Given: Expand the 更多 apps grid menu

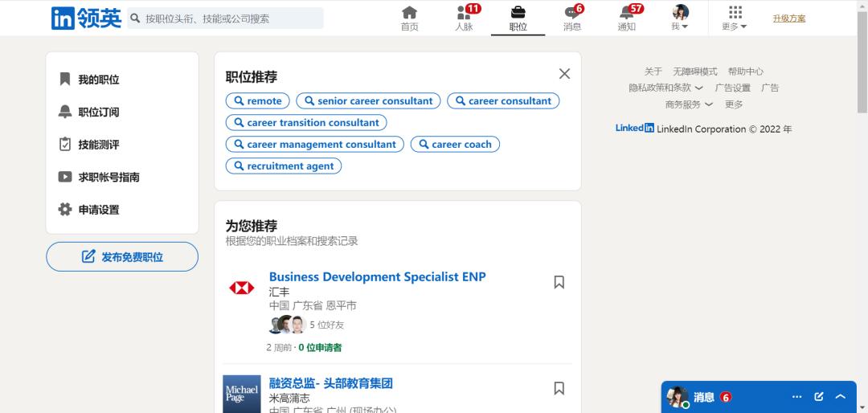Looking at the screenshot, I should [735, 18].
